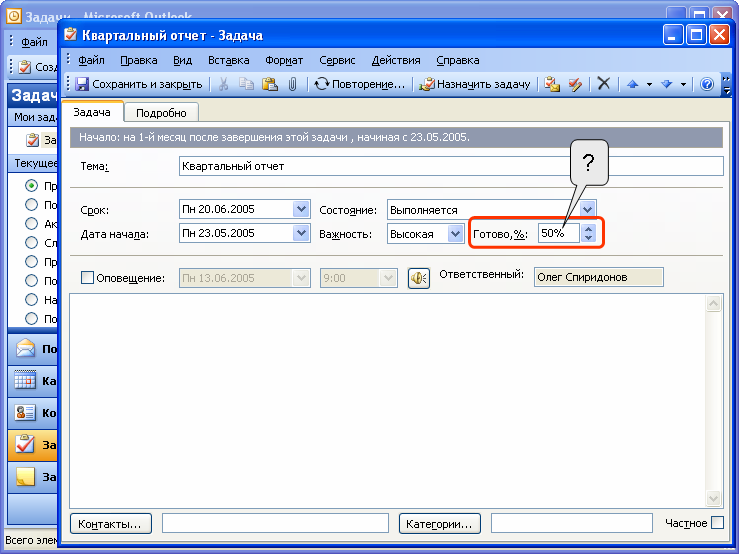
Task: Open the reminder time 9:00 dropdown
Action: [388, 278]
